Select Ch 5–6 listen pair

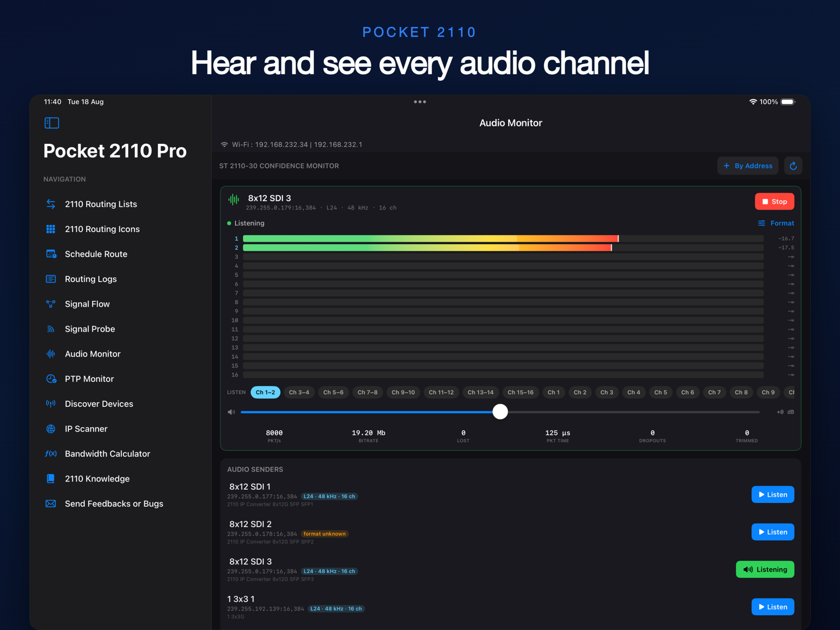pos(333,392)
